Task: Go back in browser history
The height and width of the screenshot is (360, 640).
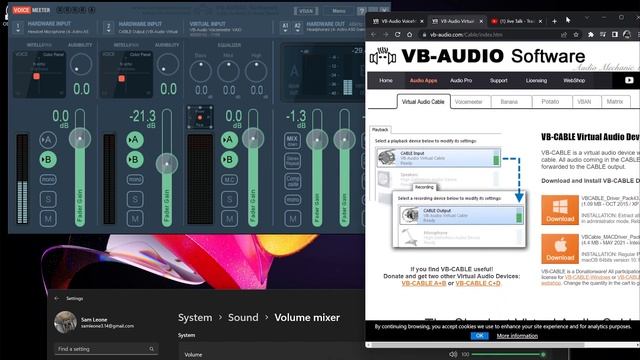Action: (x=373, y=35)
